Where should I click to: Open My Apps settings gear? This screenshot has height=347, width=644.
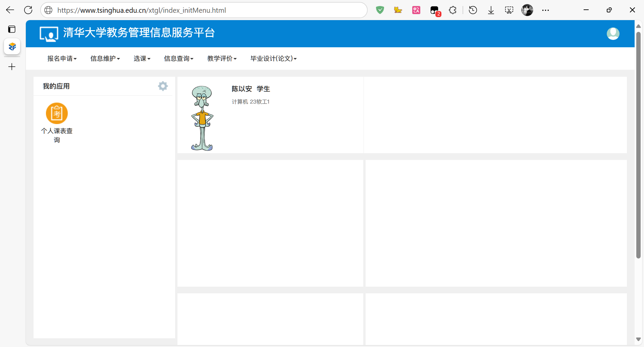(x=163, y=86)
